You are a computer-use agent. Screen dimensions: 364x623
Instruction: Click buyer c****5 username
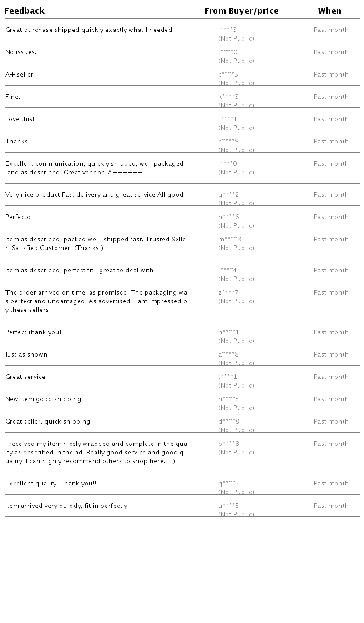[228, 75]
